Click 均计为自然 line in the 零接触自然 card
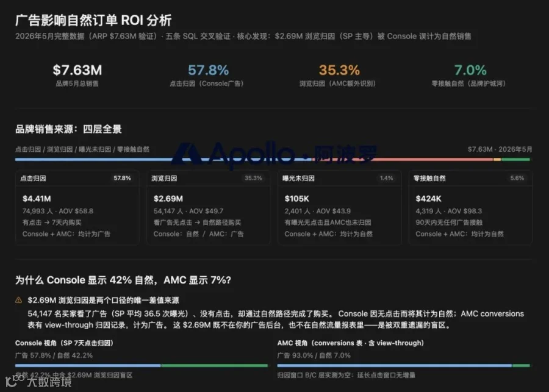549x392 pixels. pos(459,234)
